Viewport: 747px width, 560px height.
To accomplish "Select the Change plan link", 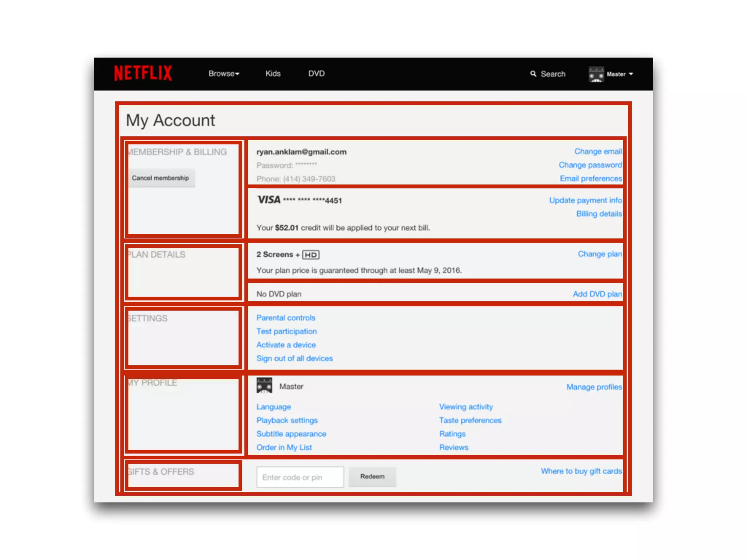I will (x=599, y=254).
